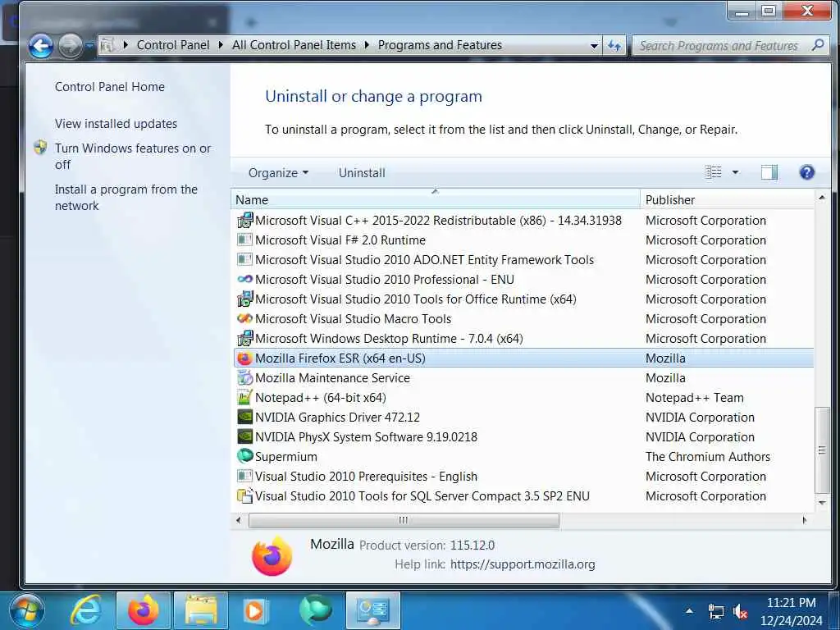Click the Forward navigation arrow
840x630 pixels.
pyautogui.click(x=71, y=46)
